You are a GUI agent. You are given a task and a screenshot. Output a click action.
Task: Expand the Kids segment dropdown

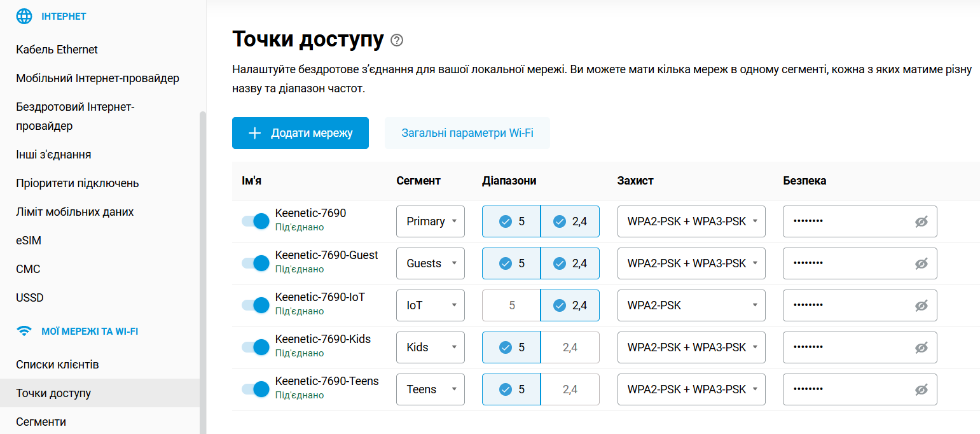pyautogui.click(x=431, y=347)
